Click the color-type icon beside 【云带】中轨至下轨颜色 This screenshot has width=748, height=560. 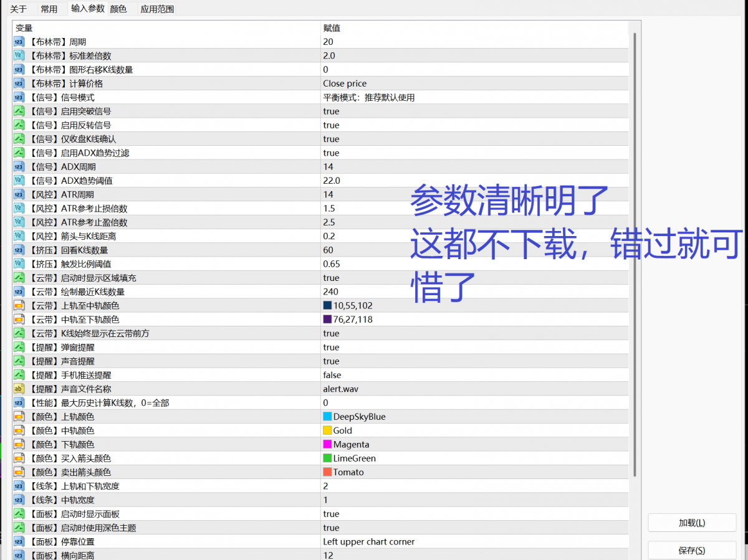19,320
